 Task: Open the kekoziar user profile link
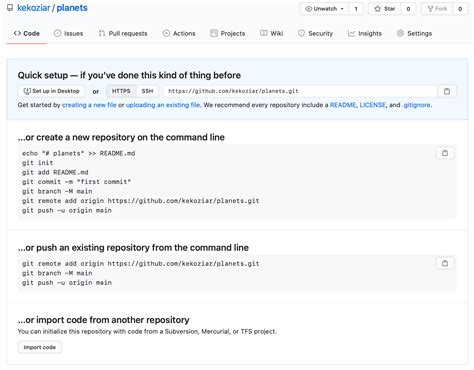point(34,8)
